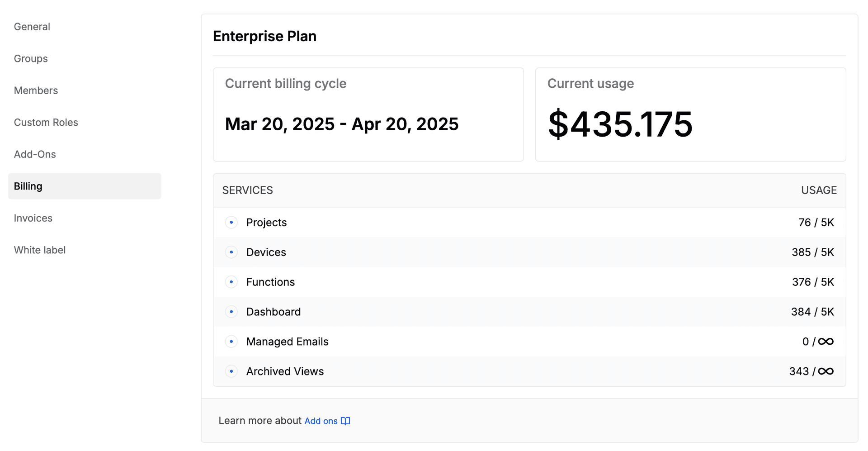Screen dimensions: 868x451
Task: Go to the Groups section
Action: [31, 59]
